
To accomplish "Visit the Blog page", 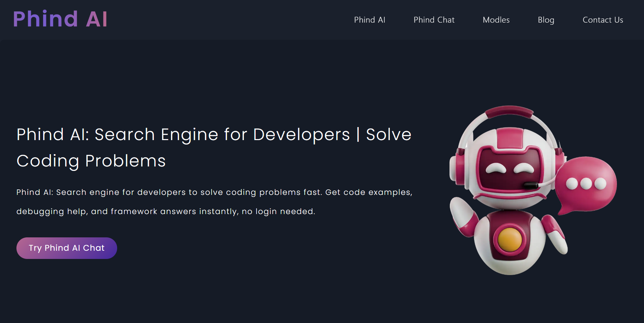I will 546,20.
